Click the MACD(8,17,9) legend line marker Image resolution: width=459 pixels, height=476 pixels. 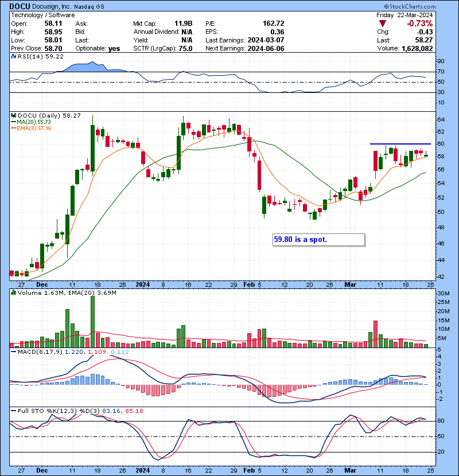point(13,352)
